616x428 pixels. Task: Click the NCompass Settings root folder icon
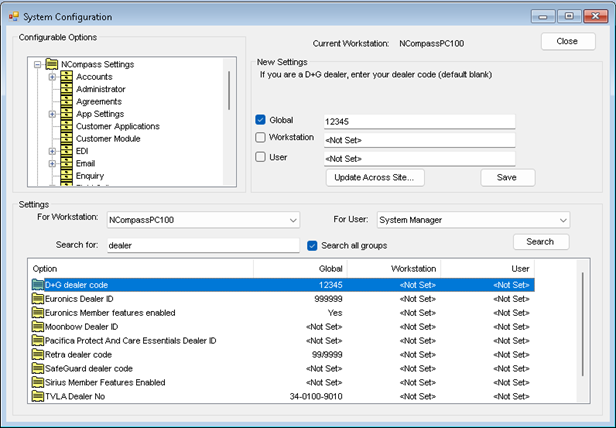[52, 64]
